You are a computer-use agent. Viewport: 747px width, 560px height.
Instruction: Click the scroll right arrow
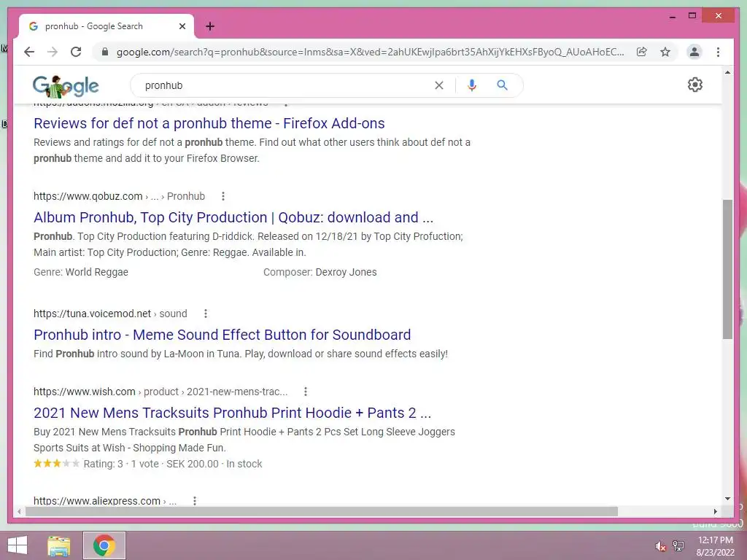pos(715,511)
